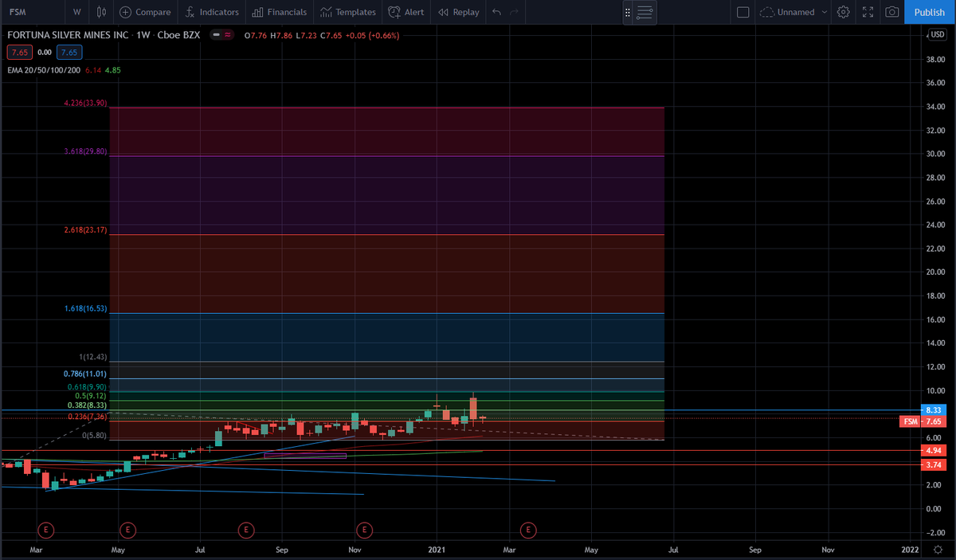
Task: Enter fullscreen mode
Action: (868, 12)
